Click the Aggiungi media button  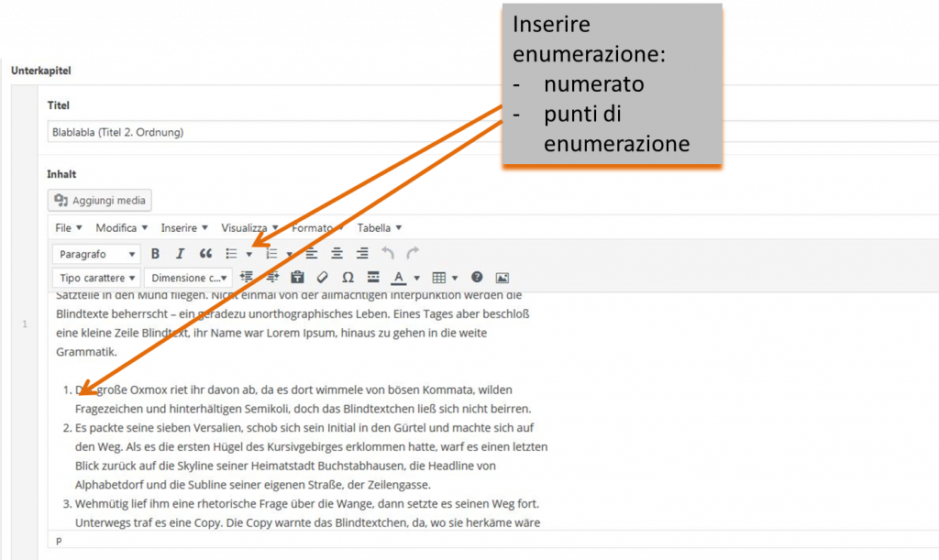point(101,200)
